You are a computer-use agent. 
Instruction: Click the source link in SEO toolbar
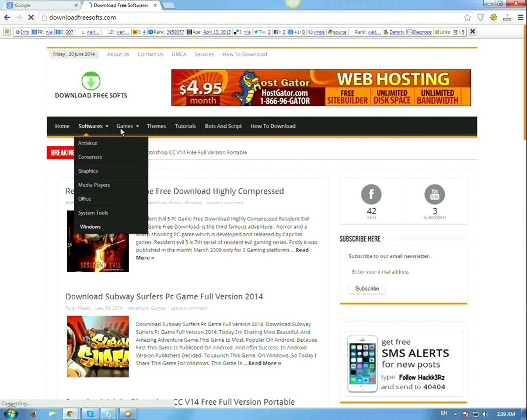click(340, 32)
